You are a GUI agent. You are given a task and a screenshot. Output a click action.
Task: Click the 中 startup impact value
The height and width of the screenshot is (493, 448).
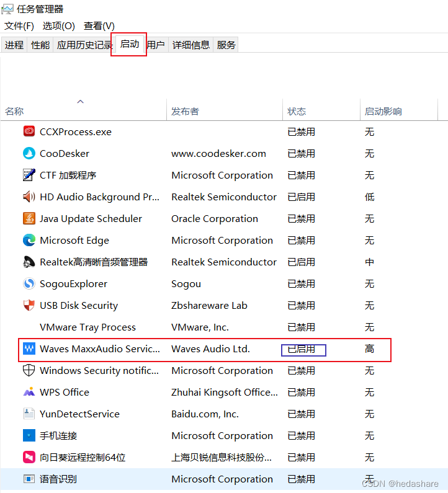(369, 262)
